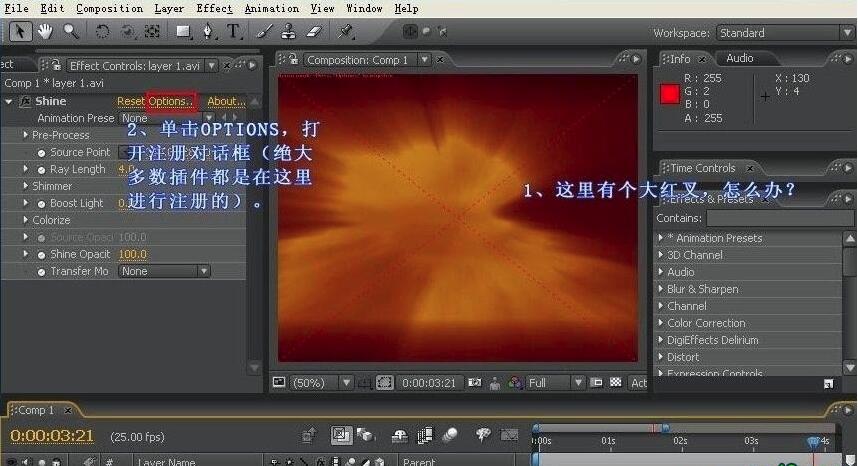The width and height of the screenshot is (858, 466).
Task: Open the Composition menu
Action: [109, 8]
